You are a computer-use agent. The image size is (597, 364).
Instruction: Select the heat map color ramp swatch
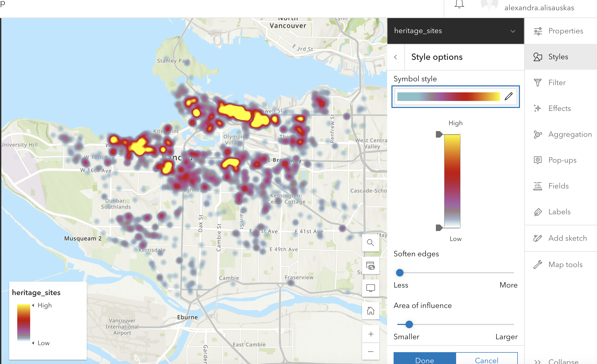point(449,97)
